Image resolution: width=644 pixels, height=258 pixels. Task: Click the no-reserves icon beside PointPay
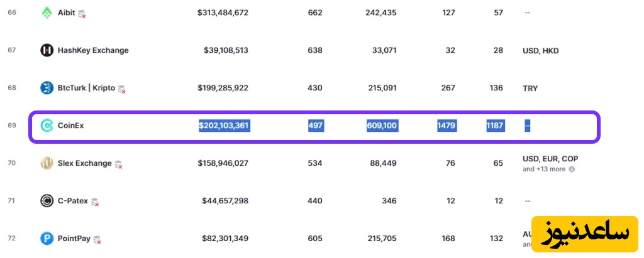pos(97,240)
